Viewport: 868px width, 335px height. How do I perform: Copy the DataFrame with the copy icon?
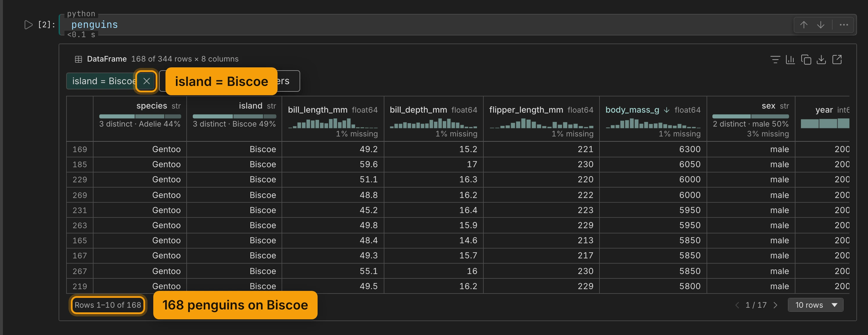coord(806,60)
